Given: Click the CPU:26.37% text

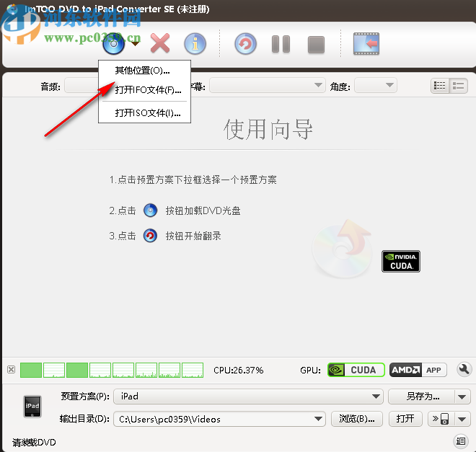Looking at the screenshot, I should (x=238, y=370).
